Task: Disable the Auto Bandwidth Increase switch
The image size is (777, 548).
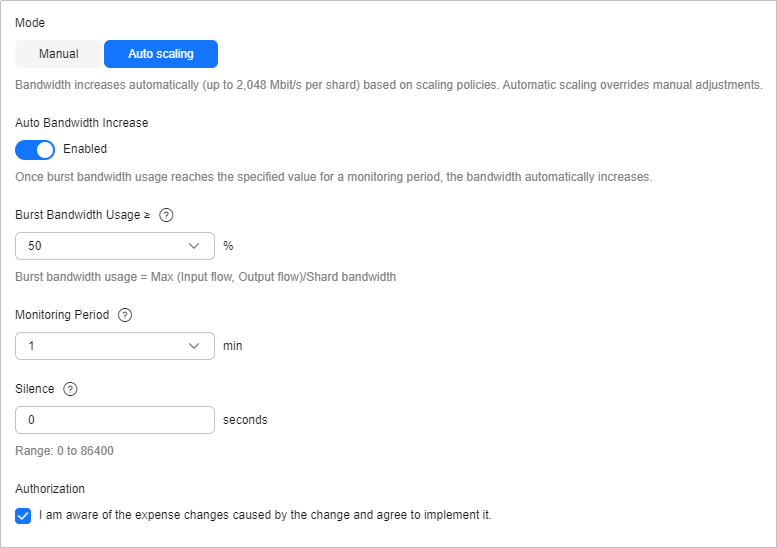Action: coord(35,150)
